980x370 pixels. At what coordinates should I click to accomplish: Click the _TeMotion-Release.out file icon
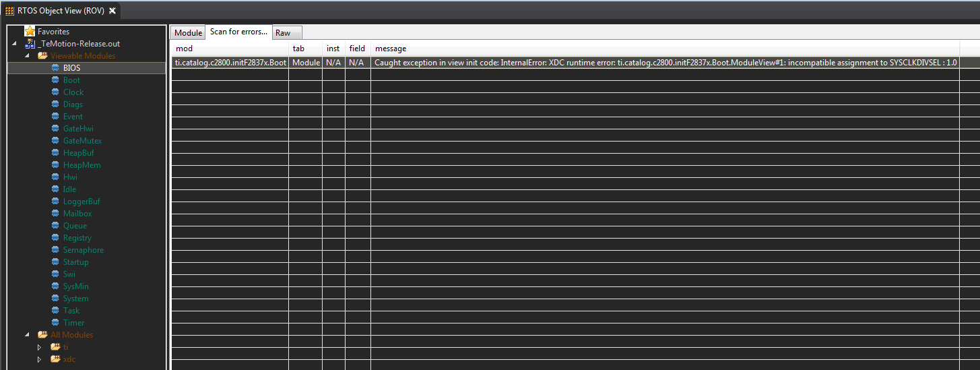(x=30, y=43)
